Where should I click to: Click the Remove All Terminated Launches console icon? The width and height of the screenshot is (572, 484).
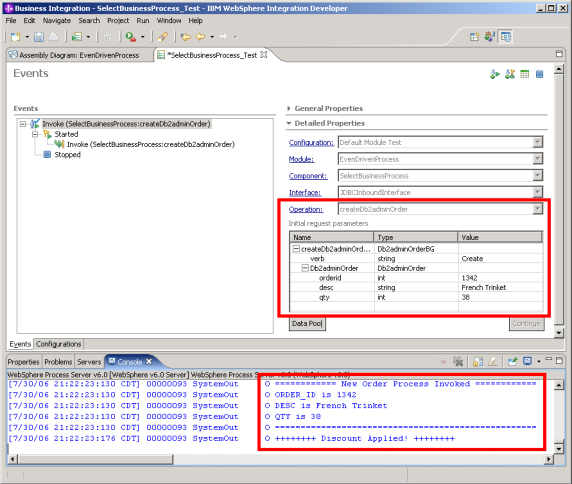[x=458, y=361]
